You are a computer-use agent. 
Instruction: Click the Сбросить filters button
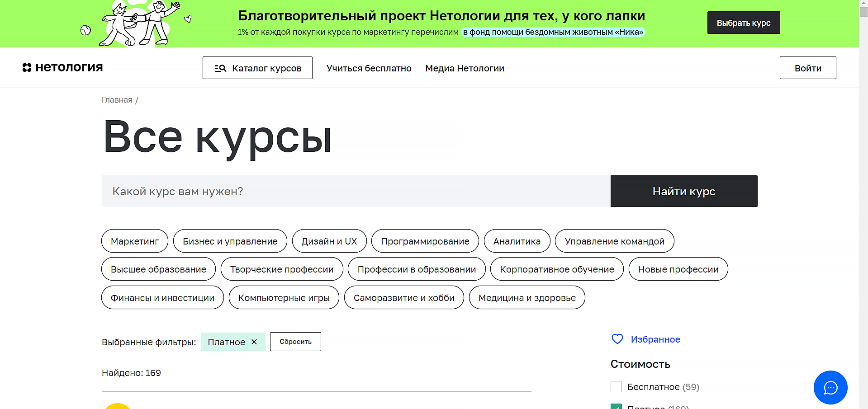point(295,342)
